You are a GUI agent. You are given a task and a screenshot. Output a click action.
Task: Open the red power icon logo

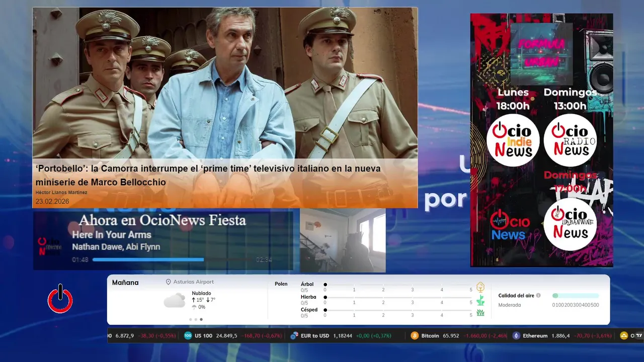[60, 299]
